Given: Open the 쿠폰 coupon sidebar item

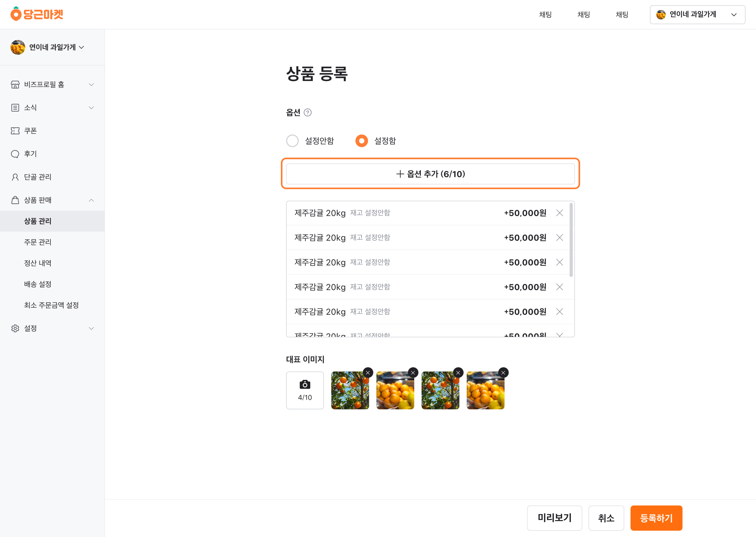Looking at the screenshot, I should pyautogui.click(x=30, y=131).
